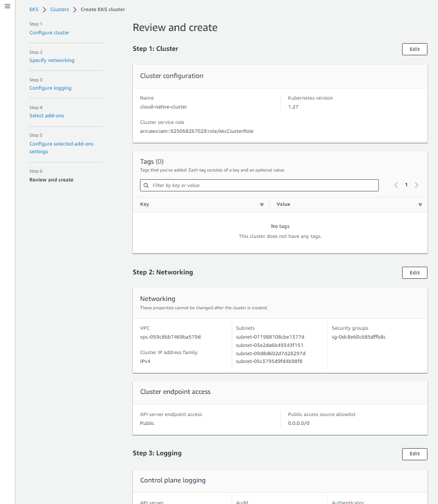Click the magnifier icon in tags filter
Screen dimensions: 438x504
click(146, 185)
